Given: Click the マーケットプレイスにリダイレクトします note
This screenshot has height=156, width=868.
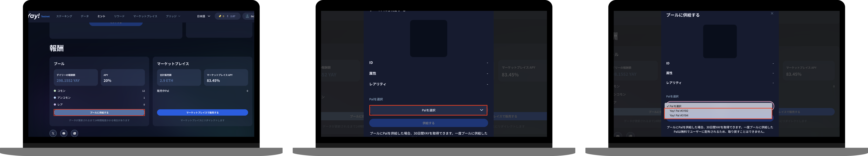Looking at the screenshot, I should 203,120.
